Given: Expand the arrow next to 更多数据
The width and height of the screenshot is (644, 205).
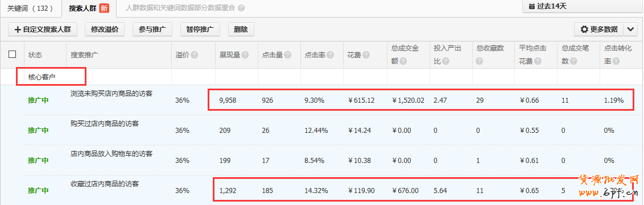Looking at the screenshot, I should click(630, 29).
